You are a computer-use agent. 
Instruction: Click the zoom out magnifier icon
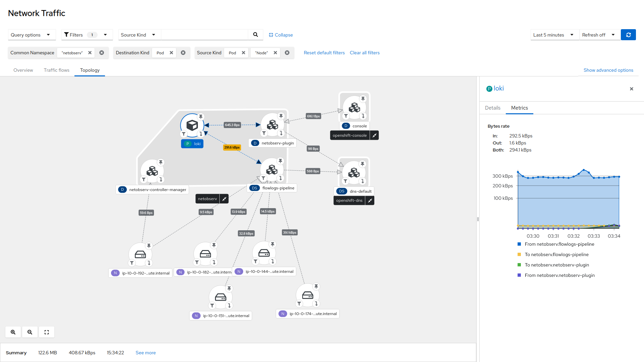[30, 332]
